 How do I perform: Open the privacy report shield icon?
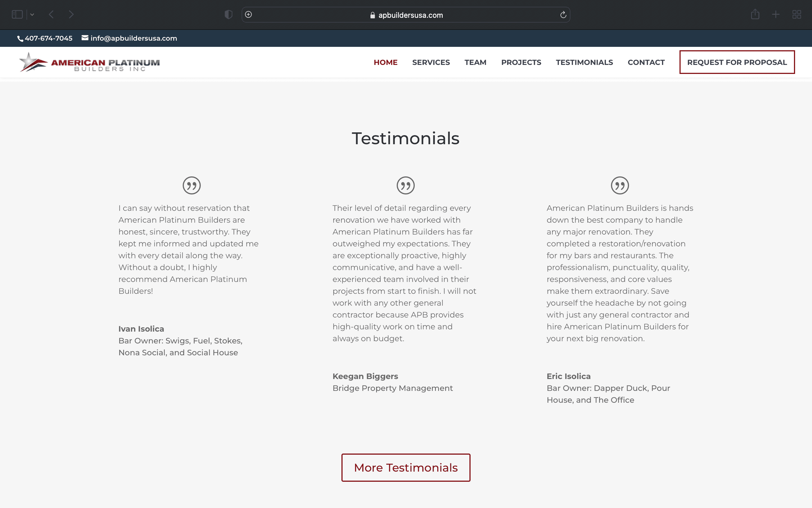point(228,14)
